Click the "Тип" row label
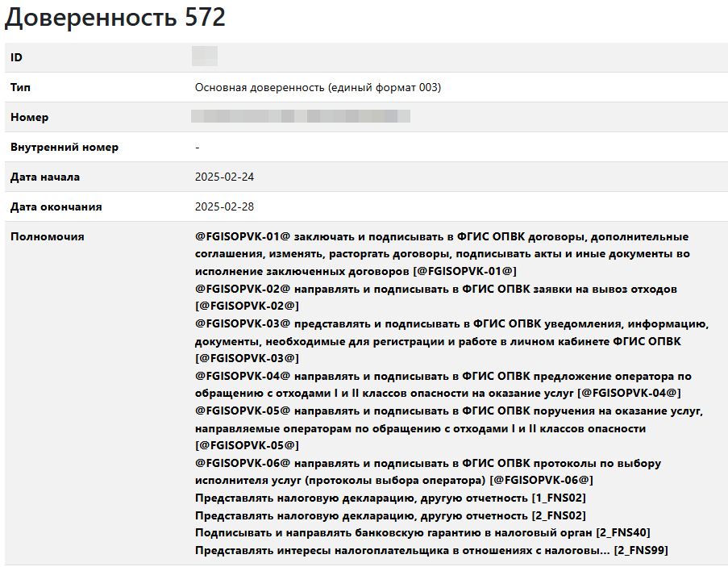This screenshot has height=567, width=728. pyautogui.click(x=21, y=87)
